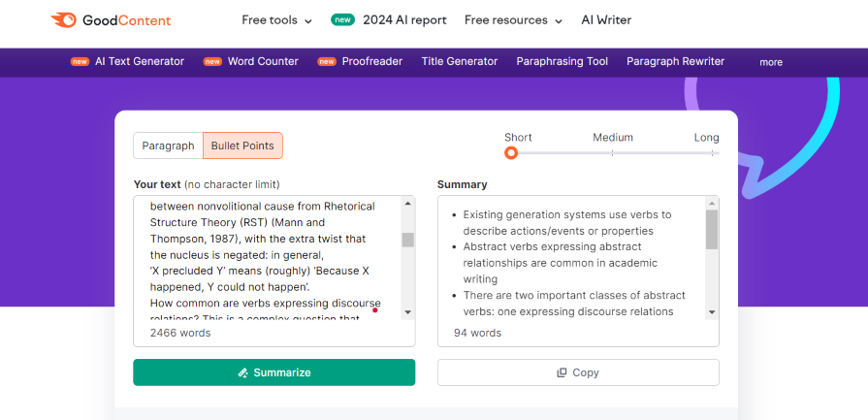Set summary length to Medium

tap(612, 153)
